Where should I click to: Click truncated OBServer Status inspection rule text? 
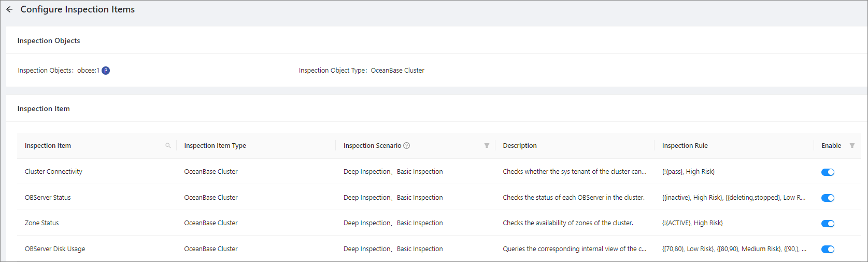click(733, 198)
